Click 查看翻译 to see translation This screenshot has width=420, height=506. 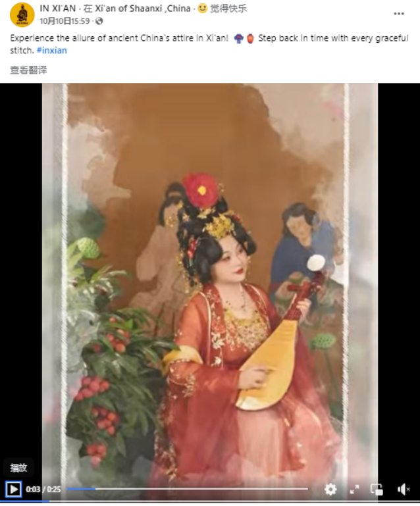coord(28,70)
